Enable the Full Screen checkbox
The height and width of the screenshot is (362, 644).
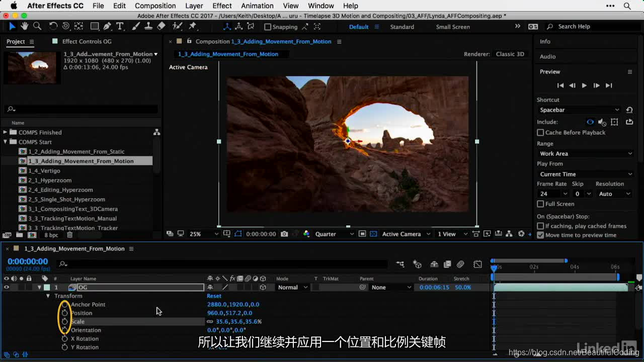[x=540, y=204]
